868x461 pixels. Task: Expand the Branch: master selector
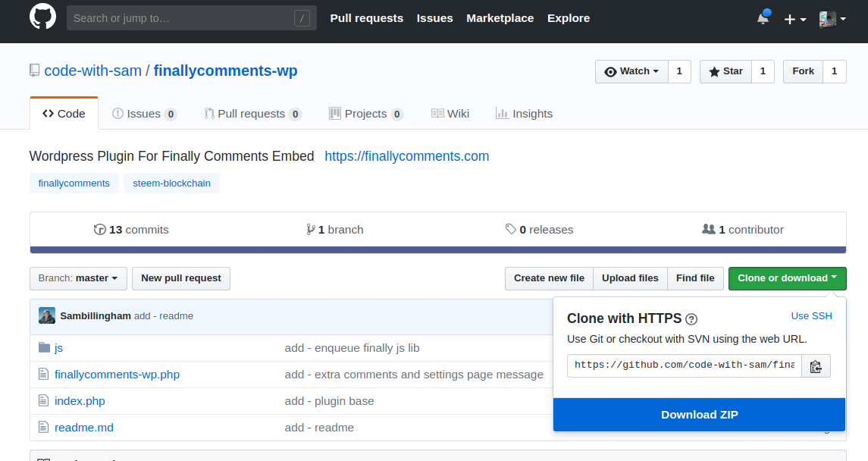coord(77,278)
